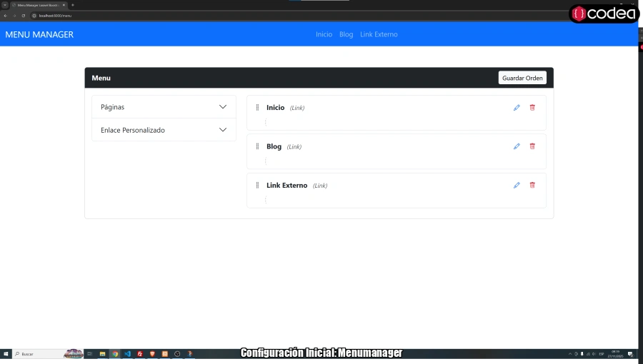Open the Inicio link in navbar
This screenshot has height=364, width=643.
click(324, 34)
